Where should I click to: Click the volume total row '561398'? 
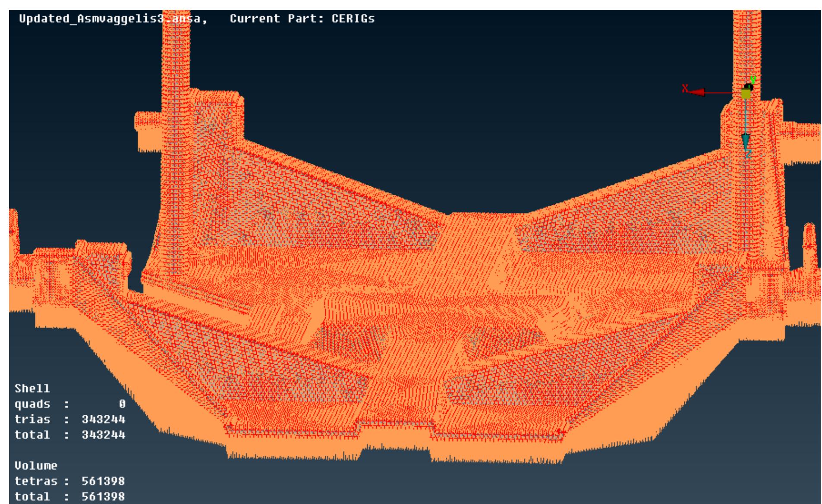pyautogui.click(x=70, y=496)
